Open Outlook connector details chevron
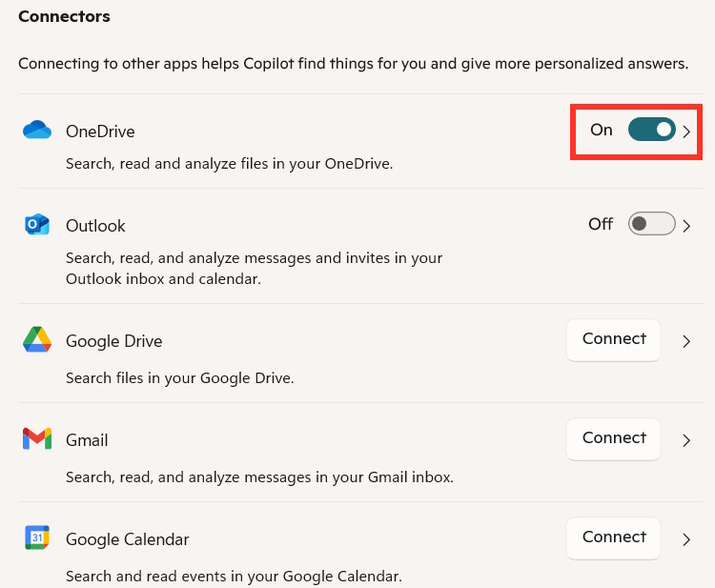 (x=686, y=226)
